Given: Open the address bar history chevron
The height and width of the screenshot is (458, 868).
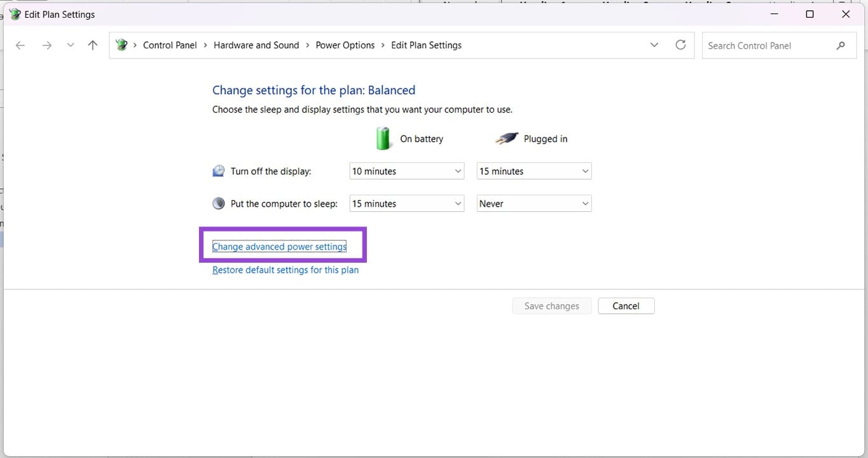Looking at the screenshot, I should coord(654,45).
